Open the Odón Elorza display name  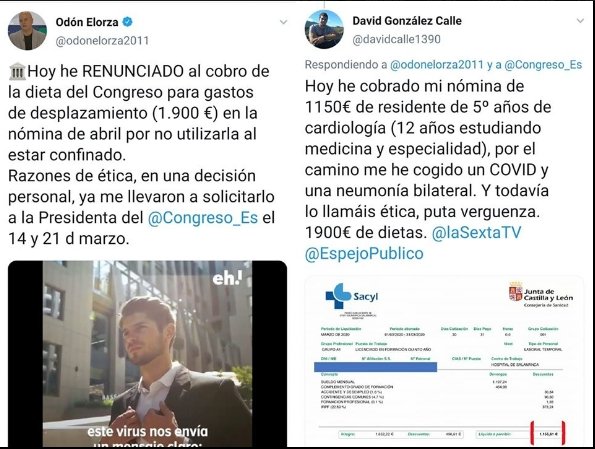click(87, 22)
